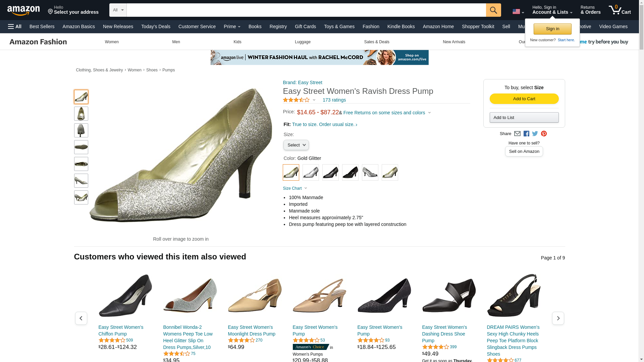Open the shopping cart icon
644x362 pixels.
pos(620,10)
